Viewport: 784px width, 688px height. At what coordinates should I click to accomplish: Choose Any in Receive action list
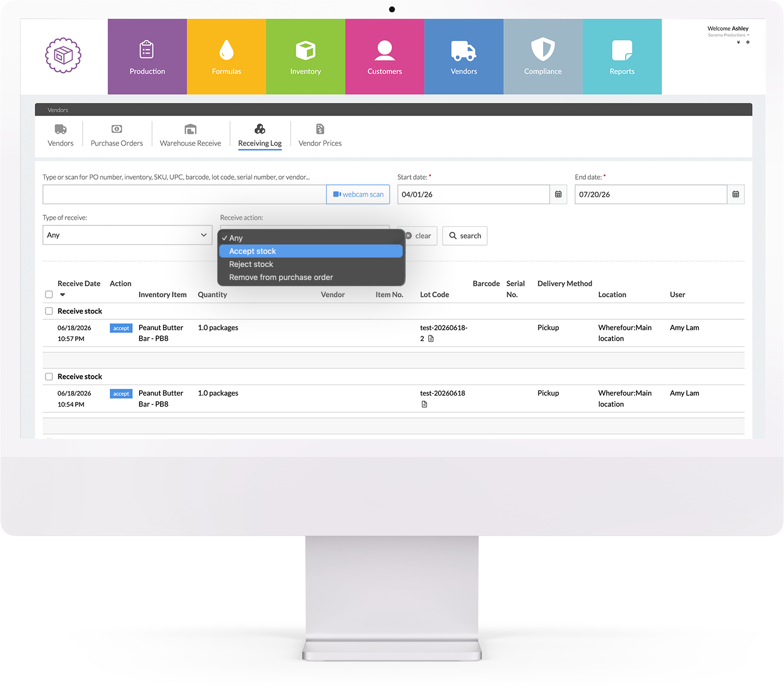pyautogui.click(x=311, y=238)
